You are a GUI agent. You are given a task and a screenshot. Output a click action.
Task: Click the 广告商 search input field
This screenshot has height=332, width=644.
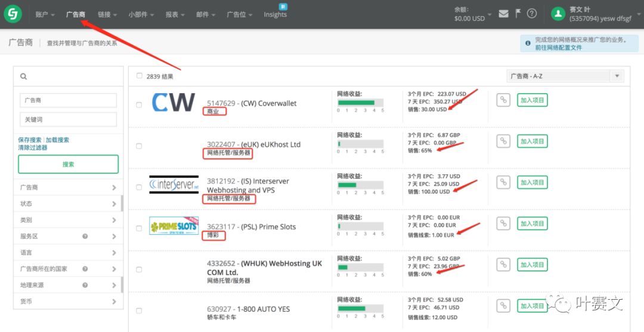coord(68,100)
